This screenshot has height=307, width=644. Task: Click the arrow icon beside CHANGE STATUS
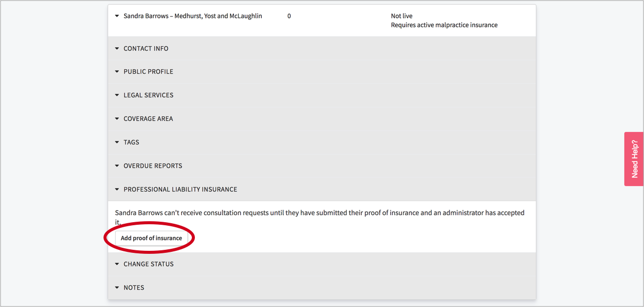click(x=117, y=264)
